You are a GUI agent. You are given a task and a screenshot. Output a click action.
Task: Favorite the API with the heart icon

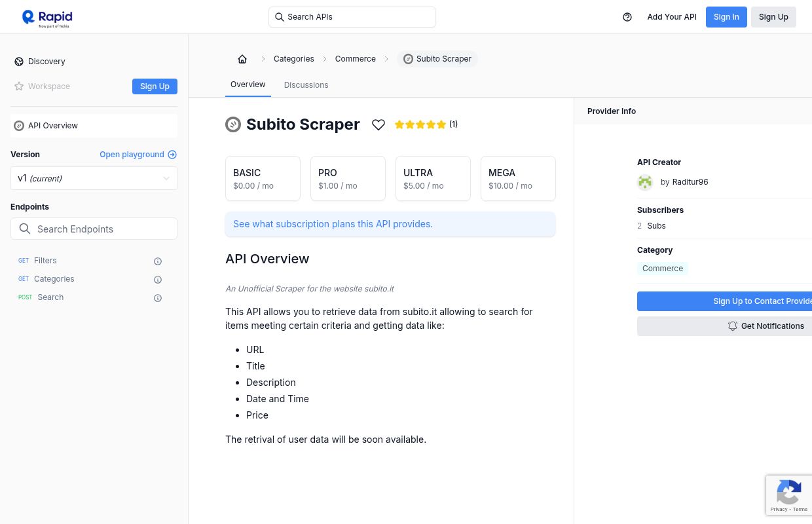(378, 124)
